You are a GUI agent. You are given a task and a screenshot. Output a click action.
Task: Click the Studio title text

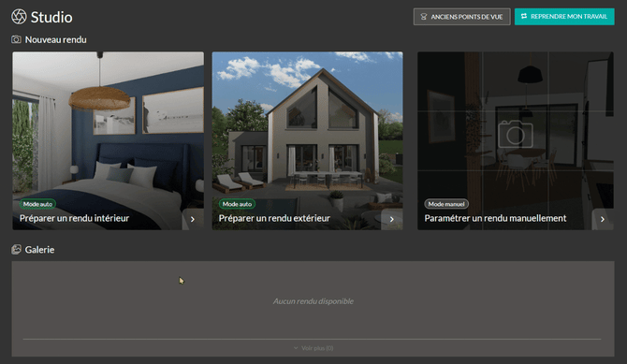[51, 17]
